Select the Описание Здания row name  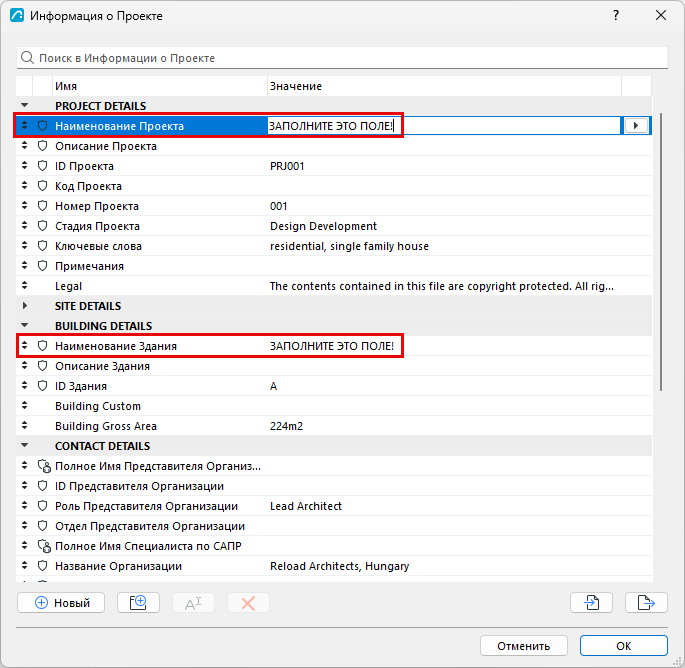click(x=102, y=366)
